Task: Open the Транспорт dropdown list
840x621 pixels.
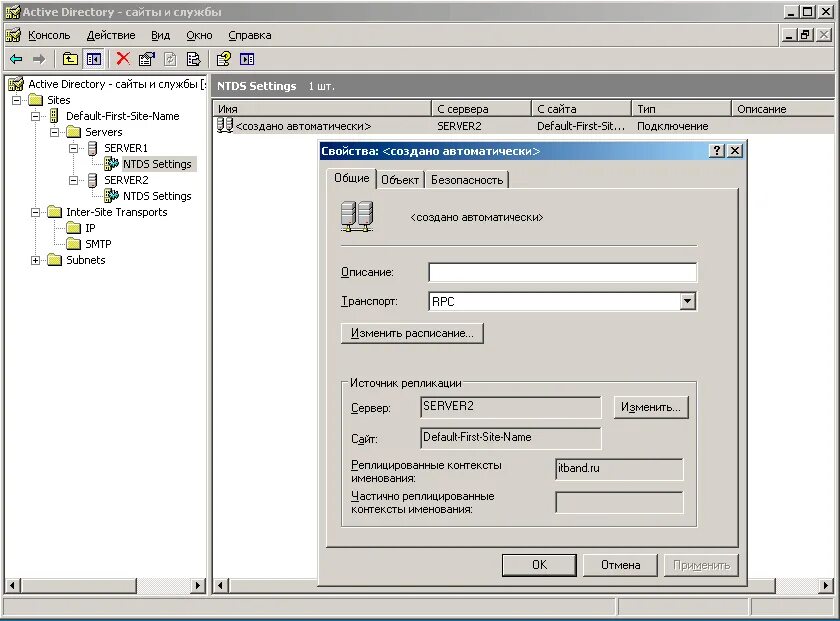Action: click(688, 301)
